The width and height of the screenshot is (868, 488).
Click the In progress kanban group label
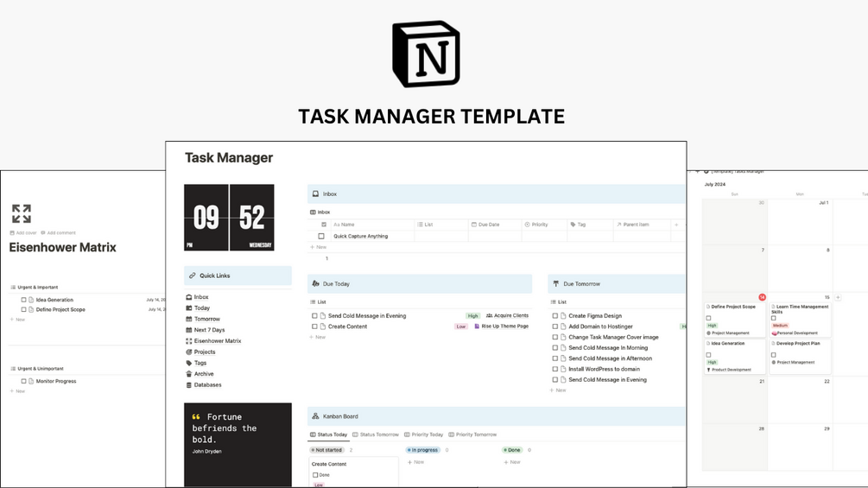[422, 450]
